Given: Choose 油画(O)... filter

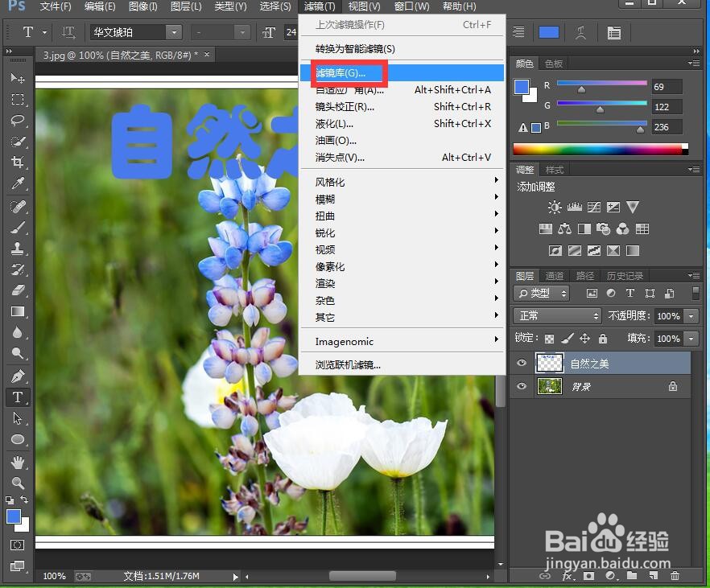Looking at the screenshot, I should pos(402,141).
